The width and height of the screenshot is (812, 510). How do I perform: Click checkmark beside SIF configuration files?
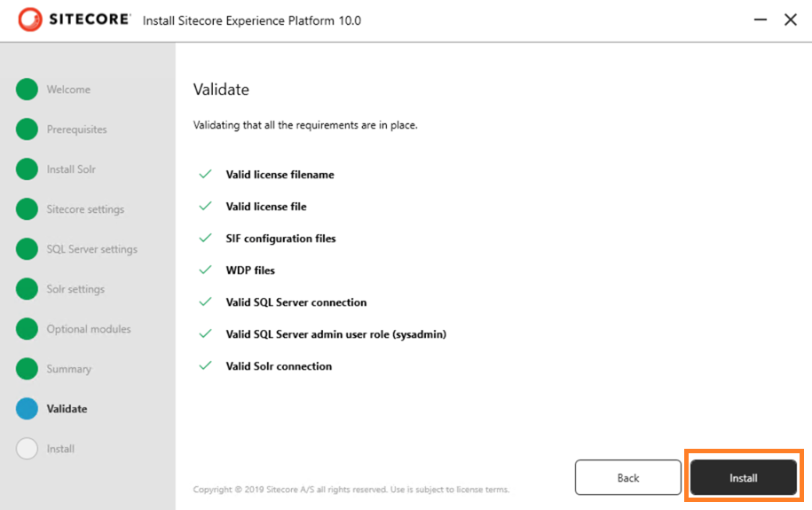click(x=206, y=238)
